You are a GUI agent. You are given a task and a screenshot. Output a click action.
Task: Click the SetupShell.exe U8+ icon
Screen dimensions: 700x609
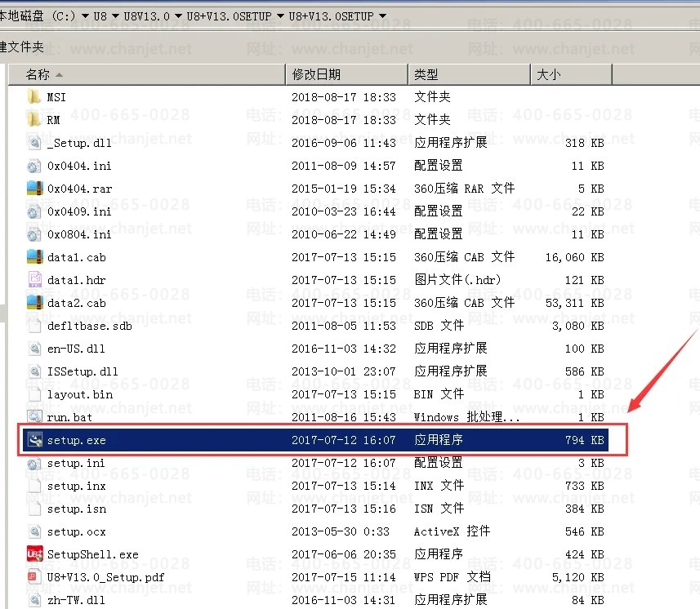[35, 554]
